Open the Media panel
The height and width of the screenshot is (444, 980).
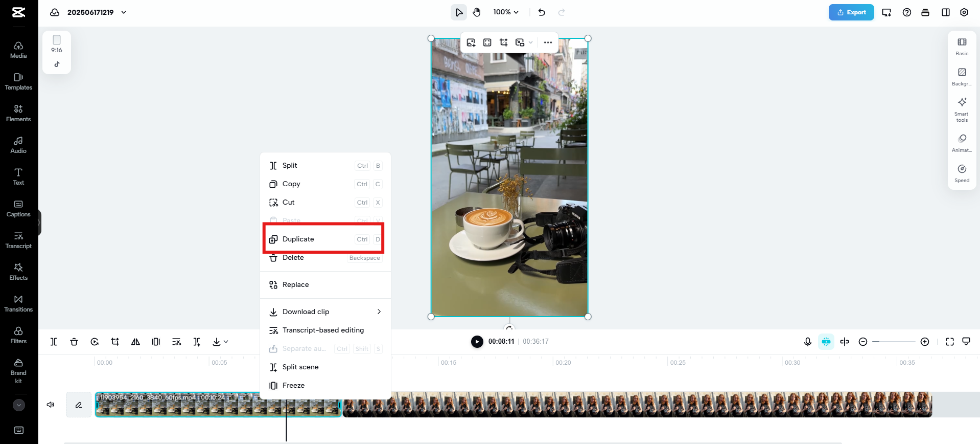click(18, 50)
